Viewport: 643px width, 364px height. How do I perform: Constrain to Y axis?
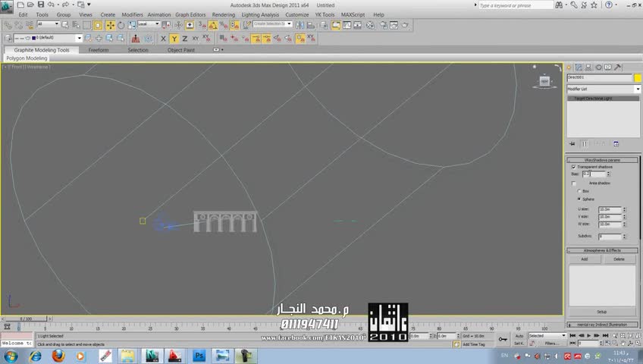click(x=174, y=39)
